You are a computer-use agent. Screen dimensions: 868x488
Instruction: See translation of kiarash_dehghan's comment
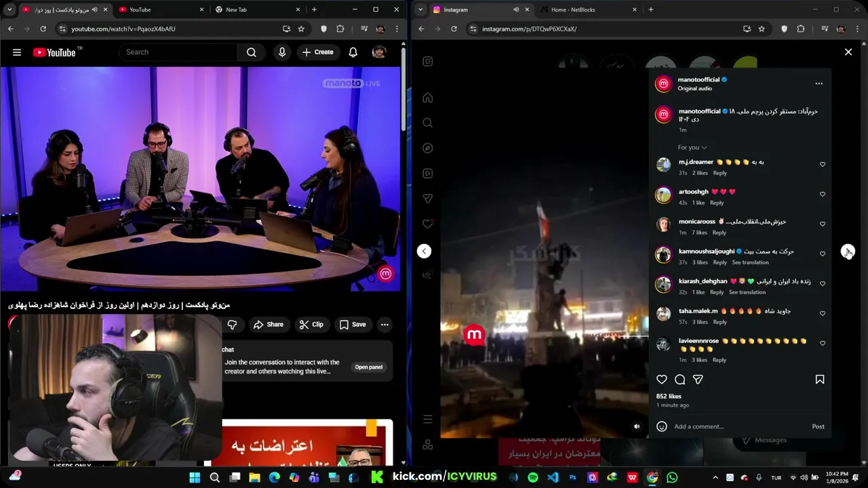tap(747, 292)
